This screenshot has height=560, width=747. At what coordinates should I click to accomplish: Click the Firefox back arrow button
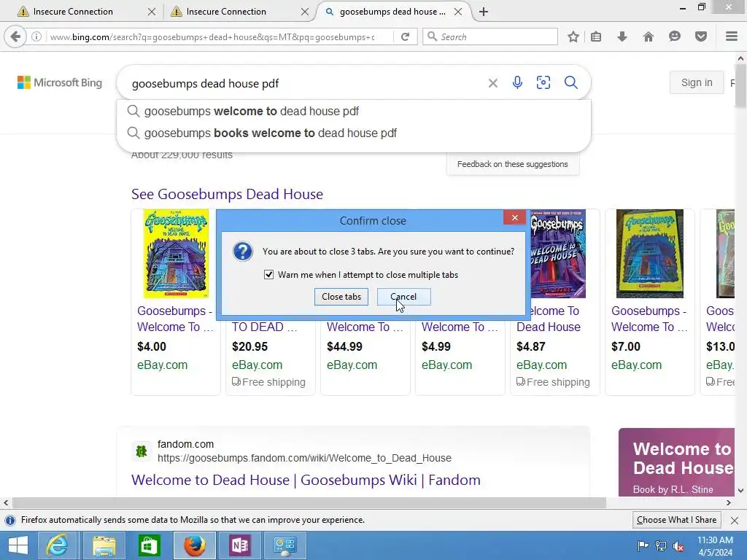click(15, 36)
